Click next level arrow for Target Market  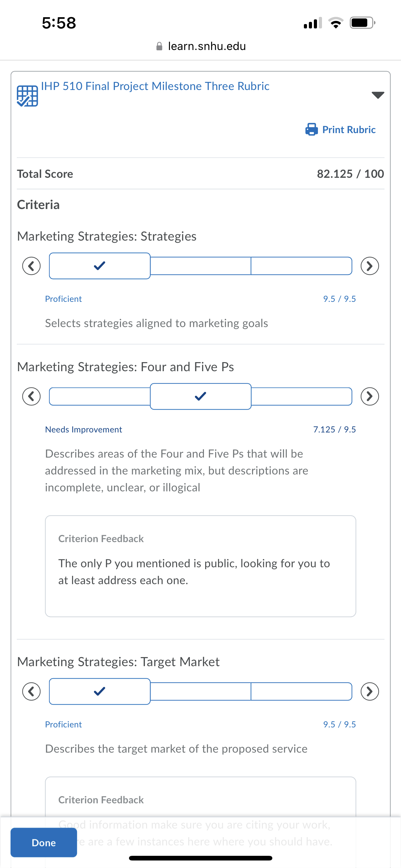(x=370, y=691)
